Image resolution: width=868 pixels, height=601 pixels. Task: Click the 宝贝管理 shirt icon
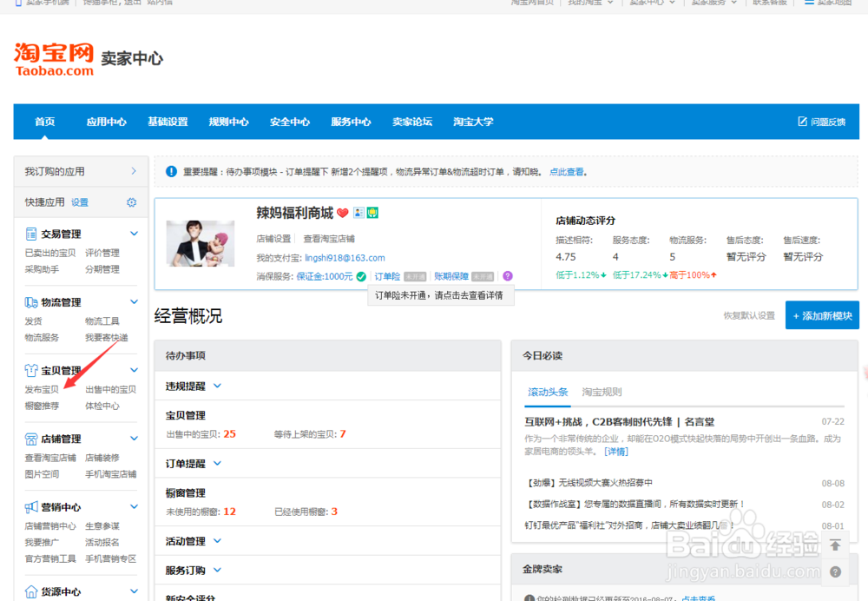31,371
